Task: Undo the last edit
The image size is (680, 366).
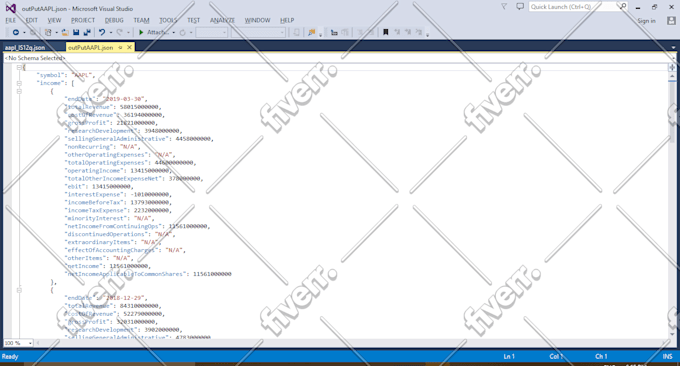Action: point(102,33)
